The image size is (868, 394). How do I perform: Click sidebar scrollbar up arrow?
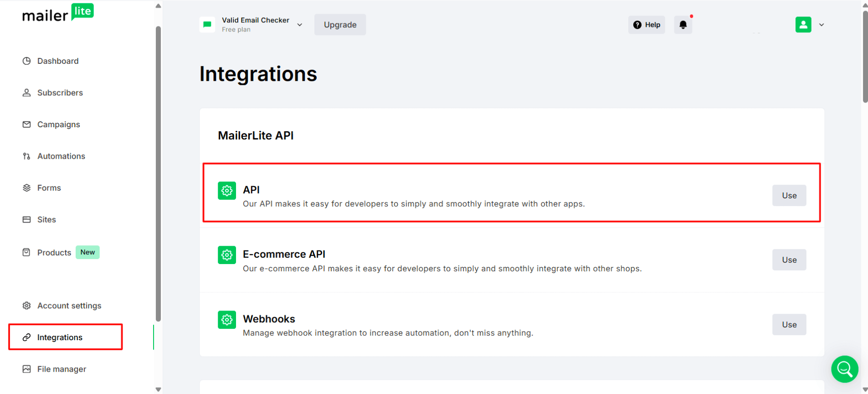click(x=158, y=6)
